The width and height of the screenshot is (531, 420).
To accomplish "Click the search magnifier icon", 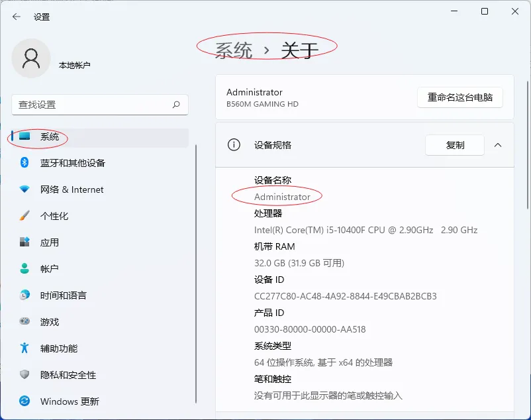I will [176, 104].
